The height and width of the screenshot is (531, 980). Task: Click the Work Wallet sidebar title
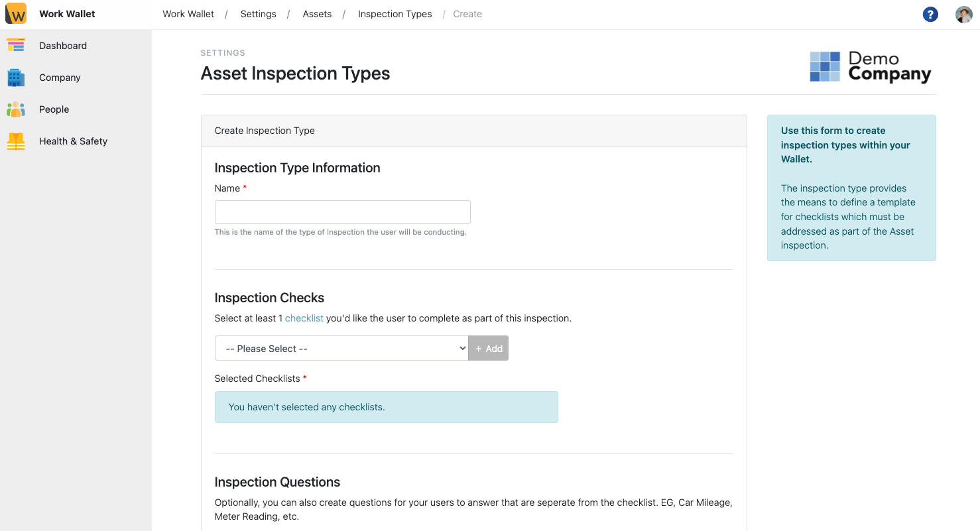[67, 14]
